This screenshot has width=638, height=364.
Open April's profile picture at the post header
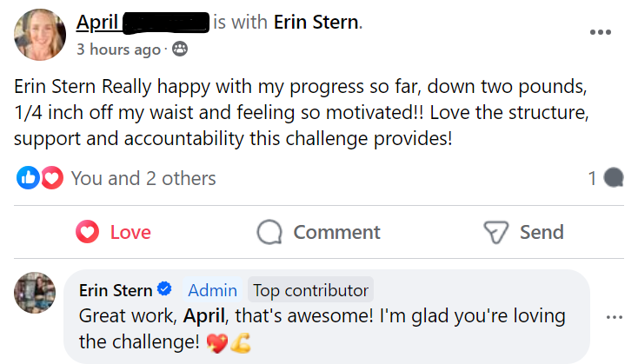coord(37,36)
